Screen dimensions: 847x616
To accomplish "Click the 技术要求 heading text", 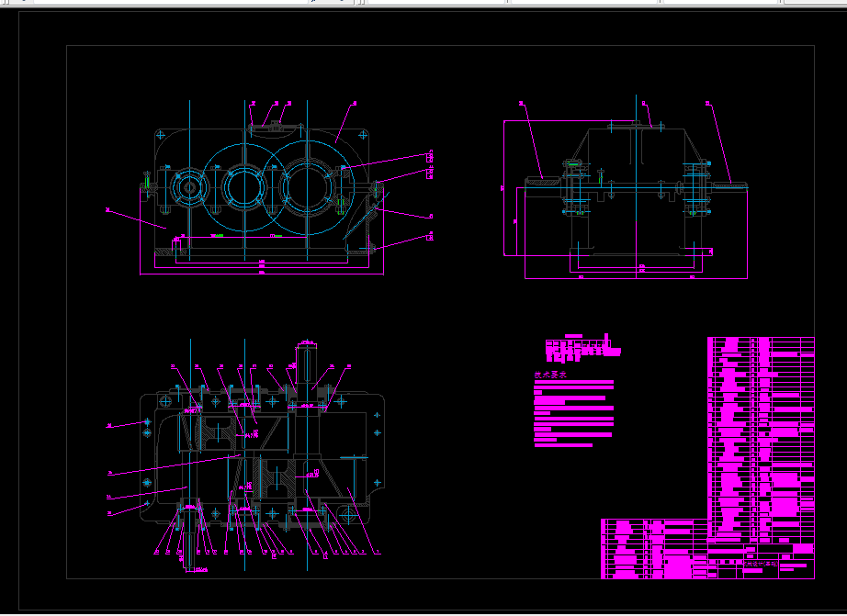I will click(550, 375).
